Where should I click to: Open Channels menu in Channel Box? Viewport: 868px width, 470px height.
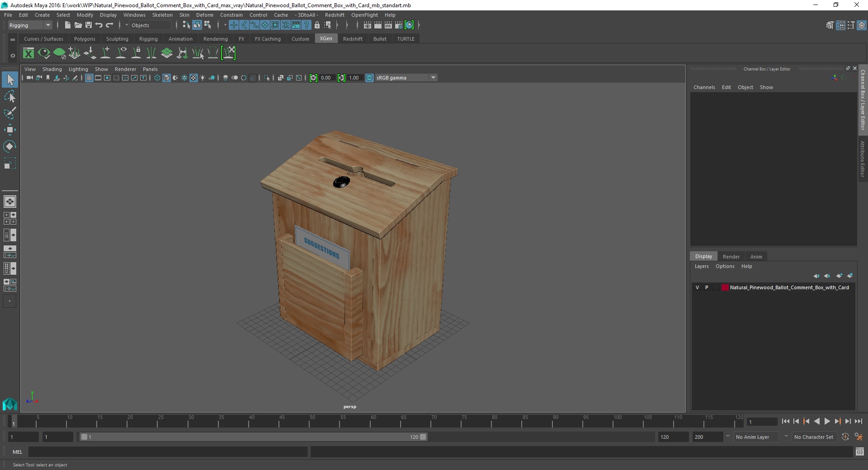click(x=704, y=87)
